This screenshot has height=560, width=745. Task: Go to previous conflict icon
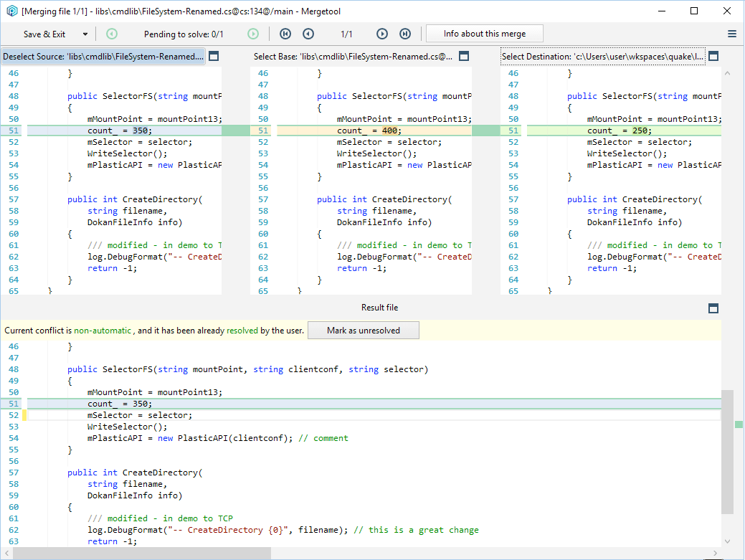tap(308, 34)
